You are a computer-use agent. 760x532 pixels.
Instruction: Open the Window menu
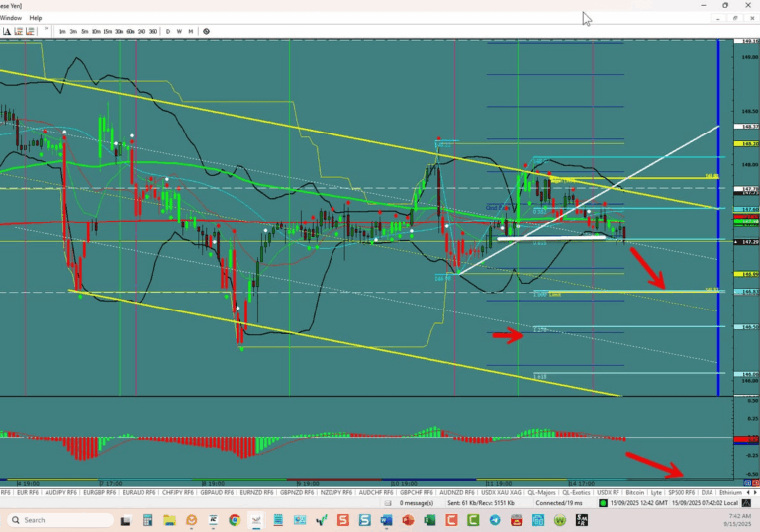click(11, 18)
